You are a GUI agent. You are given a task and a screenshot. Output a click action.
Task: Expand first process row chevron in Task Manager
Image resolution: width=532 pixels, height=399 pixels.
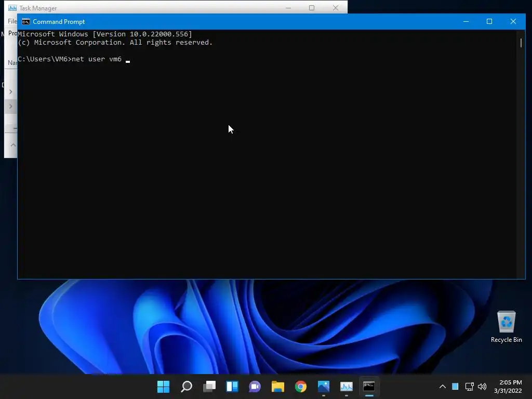[10, 91]
